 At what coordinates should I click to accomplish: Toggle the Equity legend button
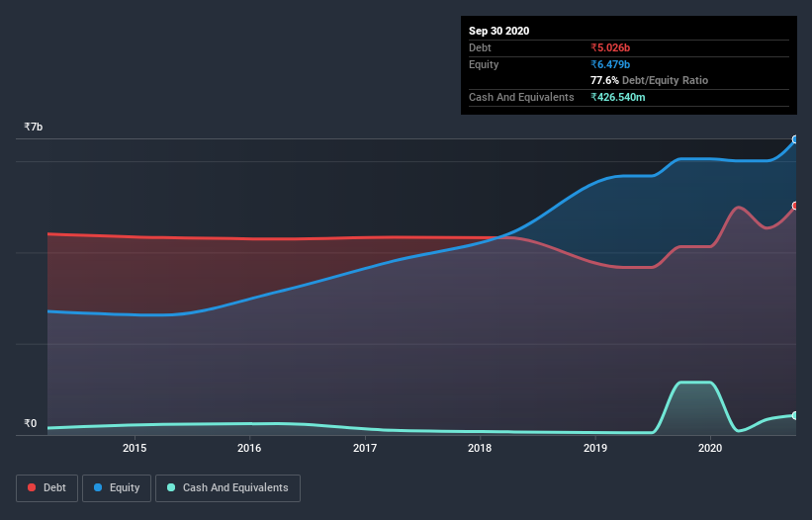(117, 488)
